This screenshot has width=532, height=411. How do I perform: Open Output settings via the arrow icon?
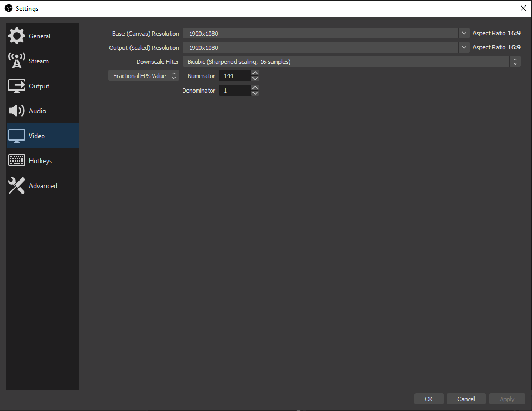tap(16, 86)
